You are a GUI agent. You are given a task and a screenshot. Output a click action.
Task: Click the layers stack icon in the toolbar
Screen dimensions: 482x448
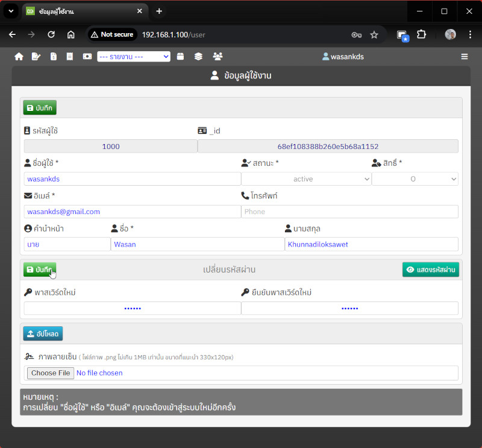click(x=198, y=57)
